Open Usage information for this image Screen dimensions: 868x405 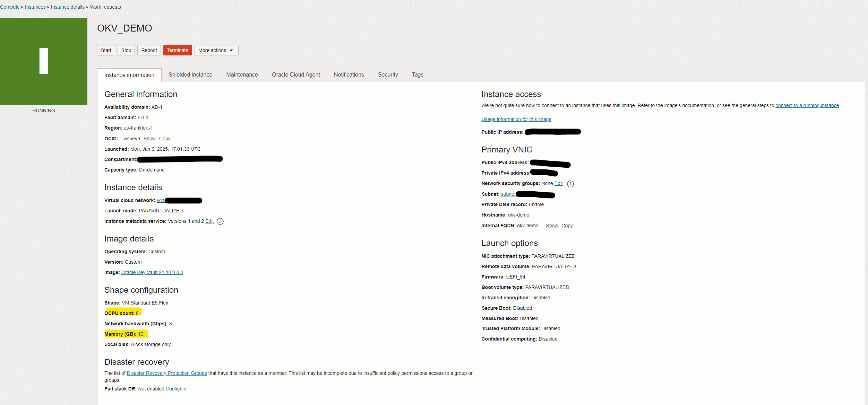[x=516, y=120]
